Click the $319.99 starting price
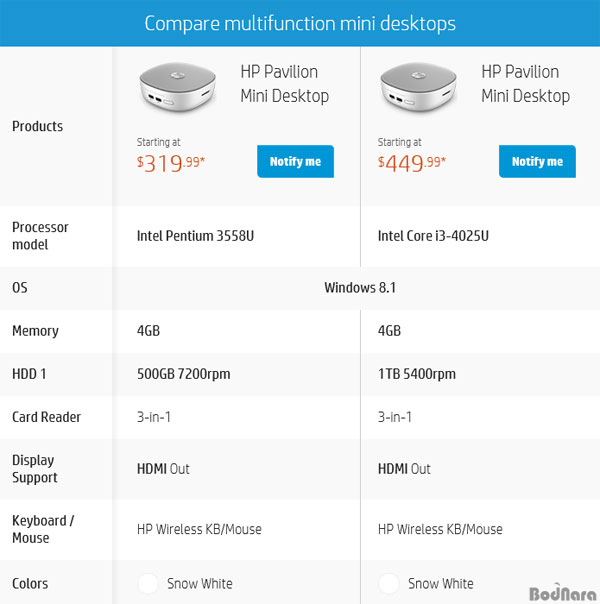The width and height of the screenshot is (600, 604). click(171, 162)
